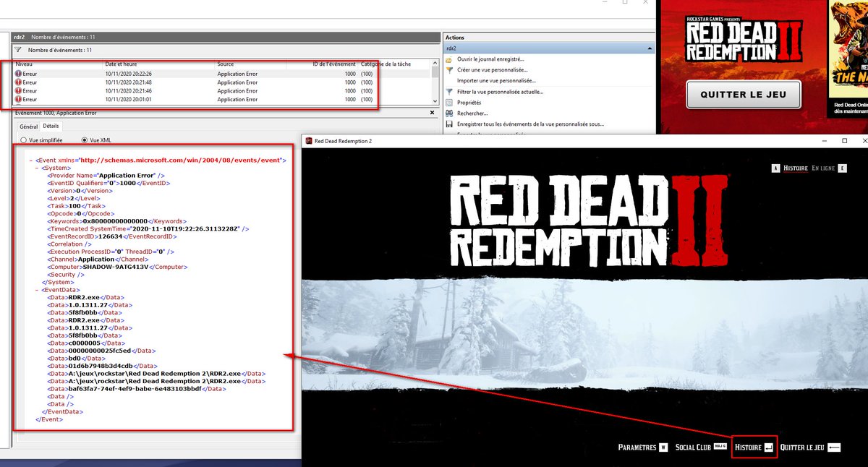The image size is (868, 467).
Task: Click the error icon of the 20:22:26 event
Action: click(x=18, y=74)
